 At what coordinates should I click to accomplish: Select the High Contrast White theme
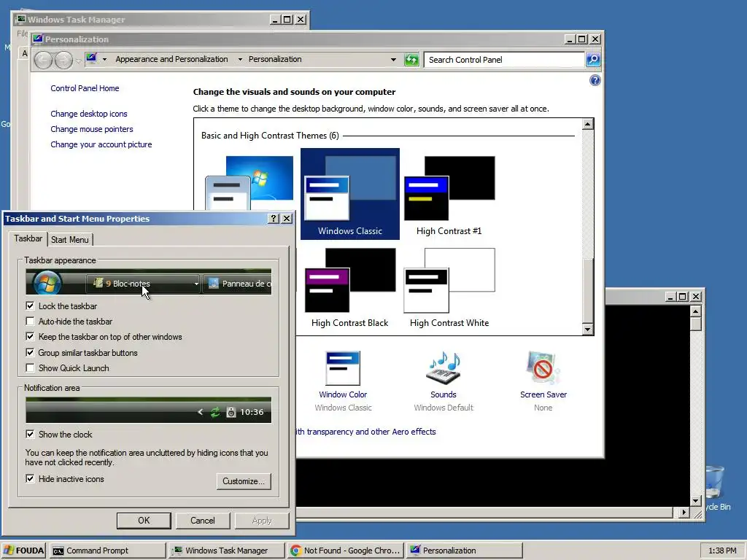(x=449, y=287)
